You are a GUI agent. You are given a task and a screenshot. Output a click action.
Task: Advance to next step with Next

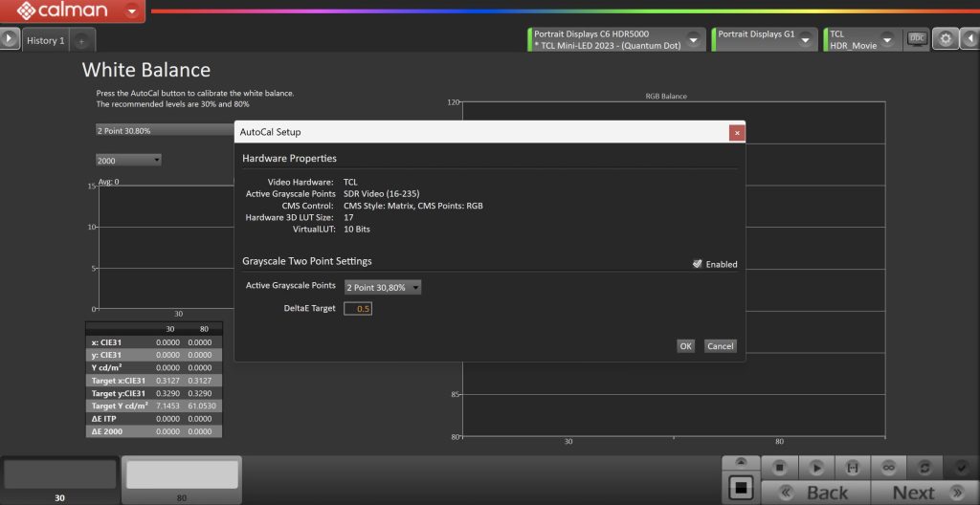coord(924,493)
